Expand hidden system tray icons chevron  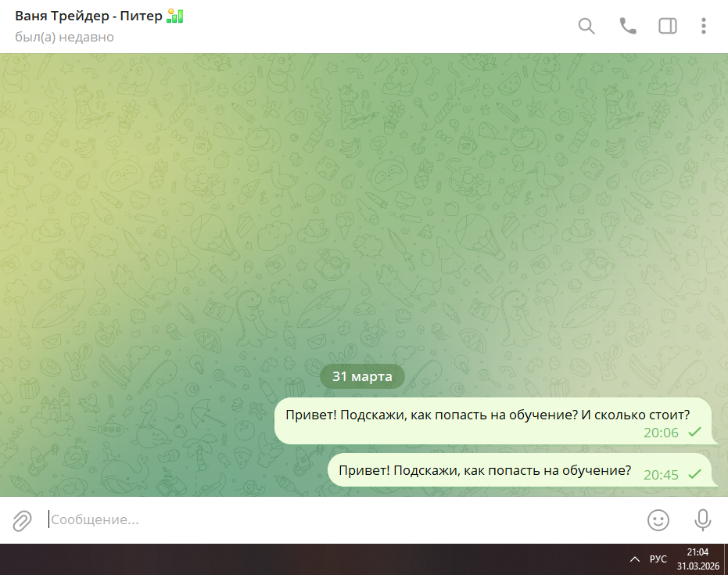click(634, 559)
